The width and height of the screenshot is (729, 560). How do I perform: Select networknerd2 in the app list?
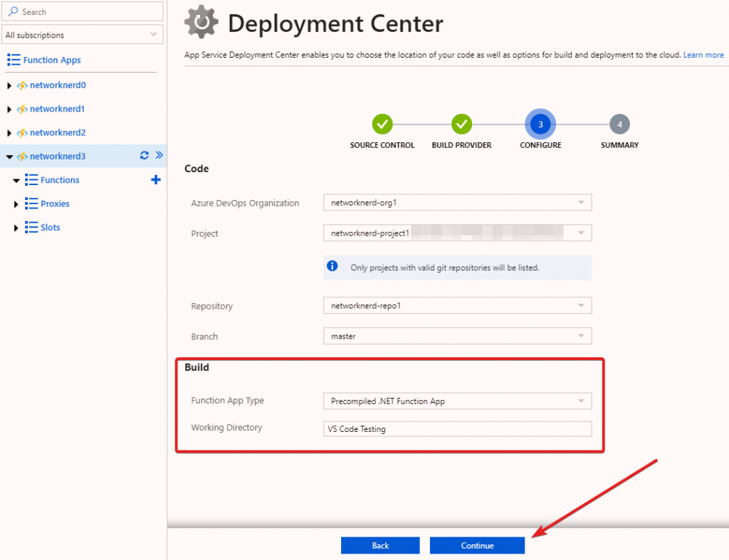[x=58, y=132]
